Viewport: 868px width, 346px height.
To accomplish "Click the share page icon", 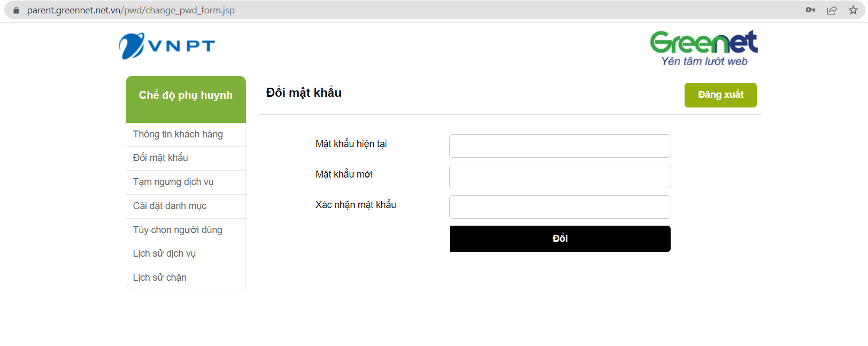I will pyautogui.click(x=832, y=10).
